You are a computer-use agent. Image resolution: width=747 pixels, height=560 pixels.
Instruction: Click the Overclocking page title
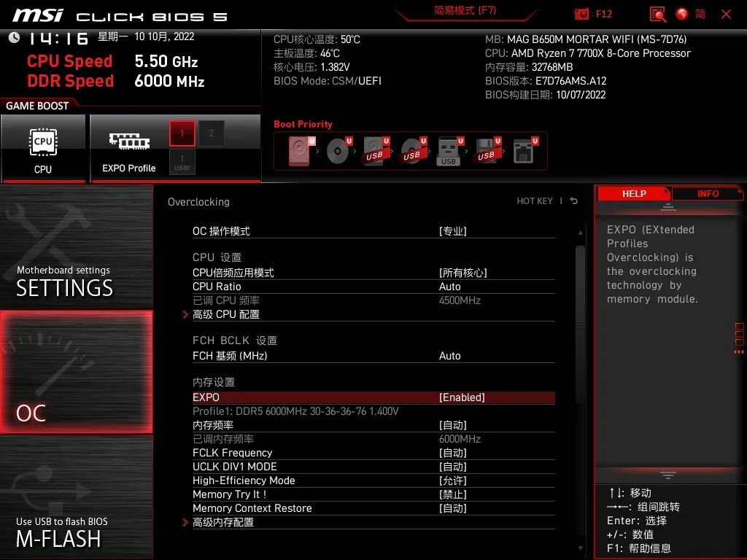[x=198, y=202]
